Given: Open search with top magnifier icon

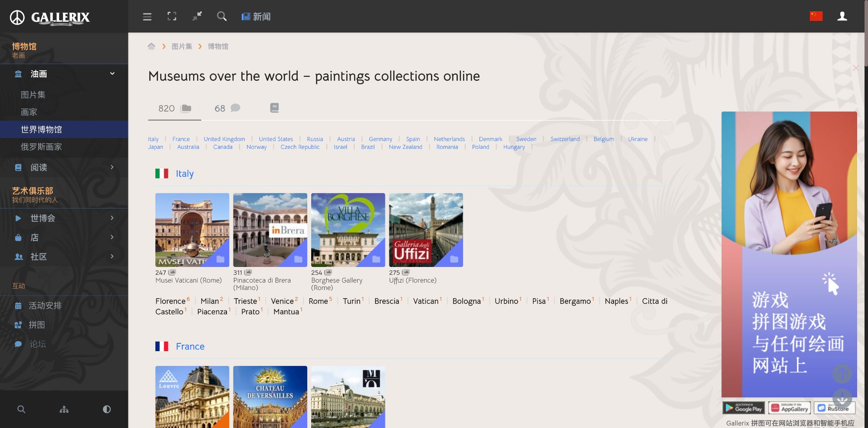Looking at the screenshot, I should click(x=222, y=16).
